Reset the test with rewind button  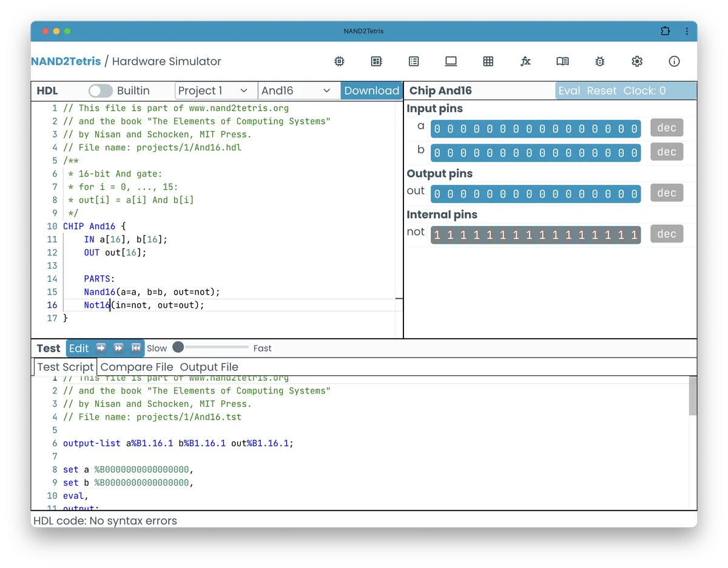point(136,348)
